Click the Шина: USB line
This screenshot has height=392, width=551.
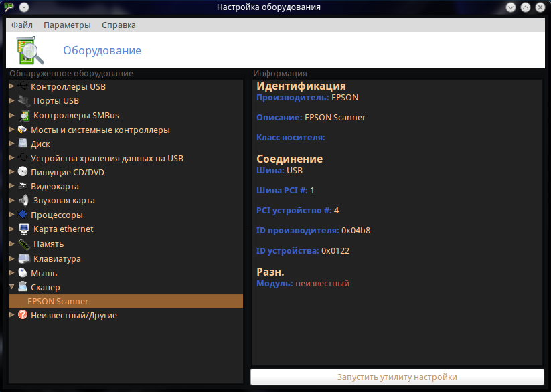pos(279,171)
